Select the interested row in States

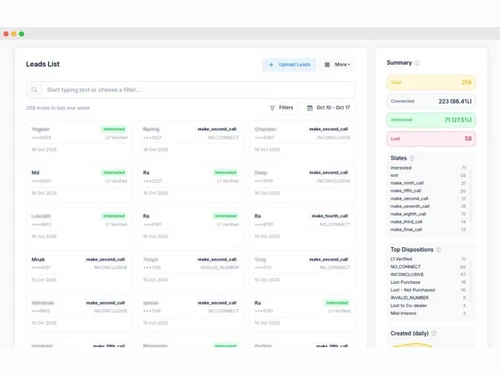coord(428,168)
